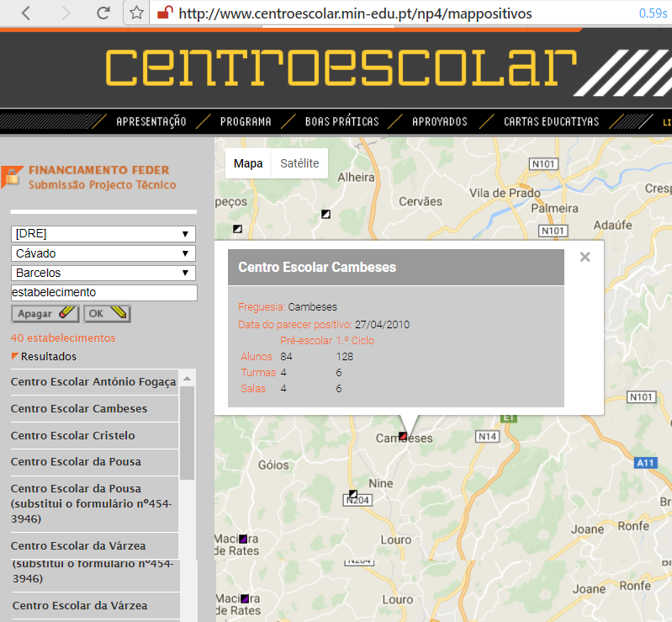Close the Centro Escolar Cambeses info window
This screenshot has height=622, width=672.
585,257
